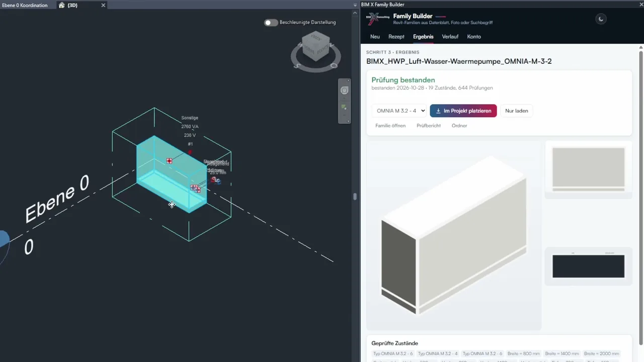Open the Ordner link
This screenshot has height=362, width=644.
(459, 126)
